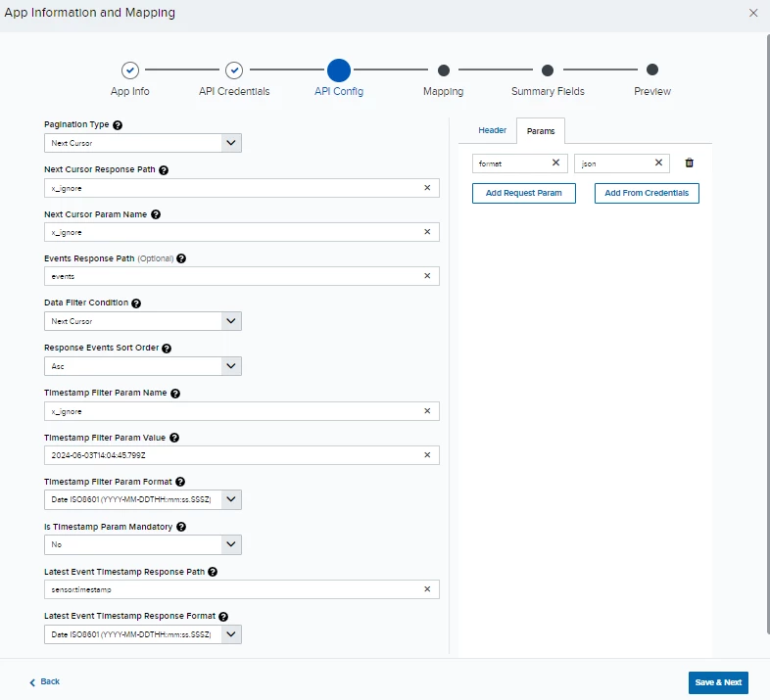Click Add From Credentials button
The image size is (770, 700).
[647, 193]
